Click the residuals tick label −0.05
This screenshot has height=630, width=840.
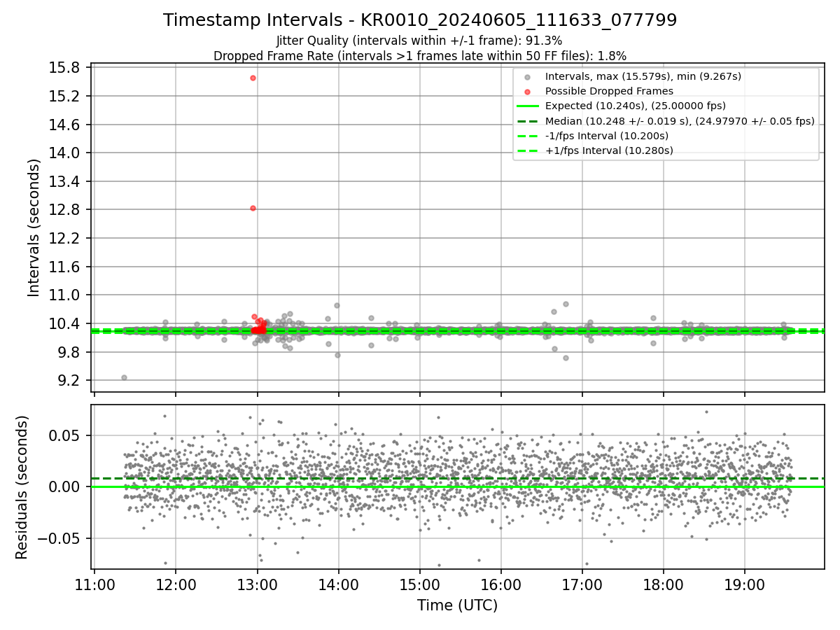pyautogui.click(x=59, y=538)
